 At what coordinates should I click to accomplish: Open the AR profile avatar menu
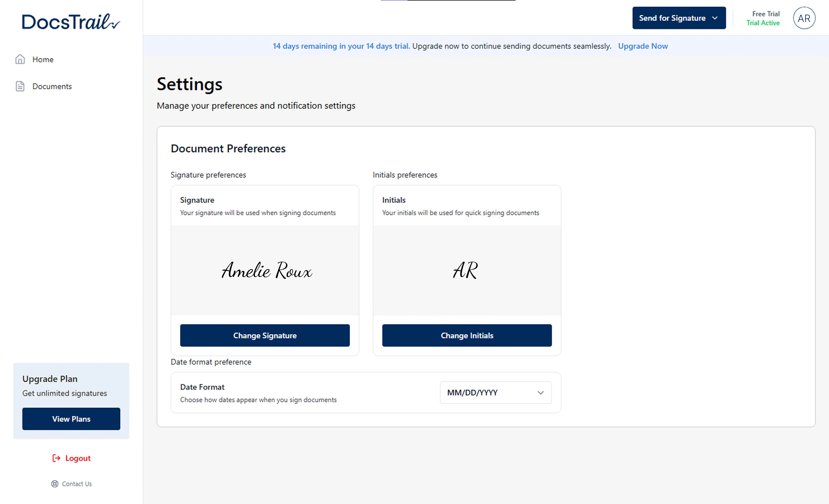click(804, 18)
